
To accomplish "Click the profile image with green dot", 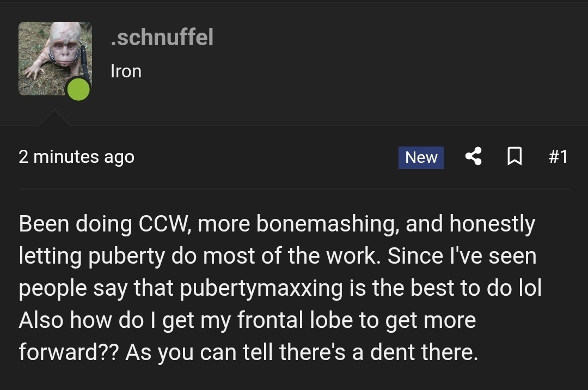I will [55, 58].
